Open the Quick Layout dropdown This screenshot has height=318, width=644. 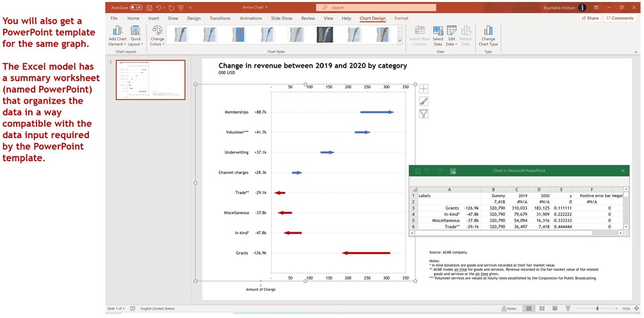(136, 36)
